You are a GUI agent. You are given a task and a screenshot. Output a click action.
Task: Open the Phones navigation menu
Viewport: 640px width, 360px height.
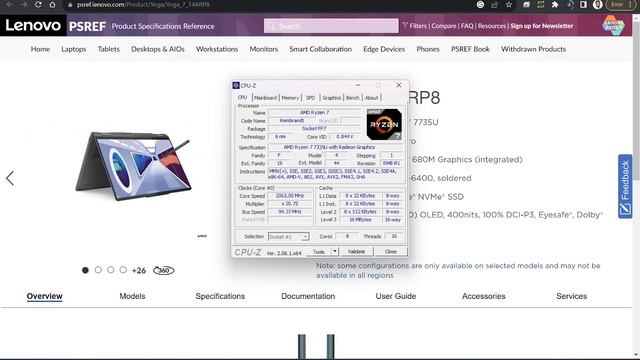coord(428,49)
